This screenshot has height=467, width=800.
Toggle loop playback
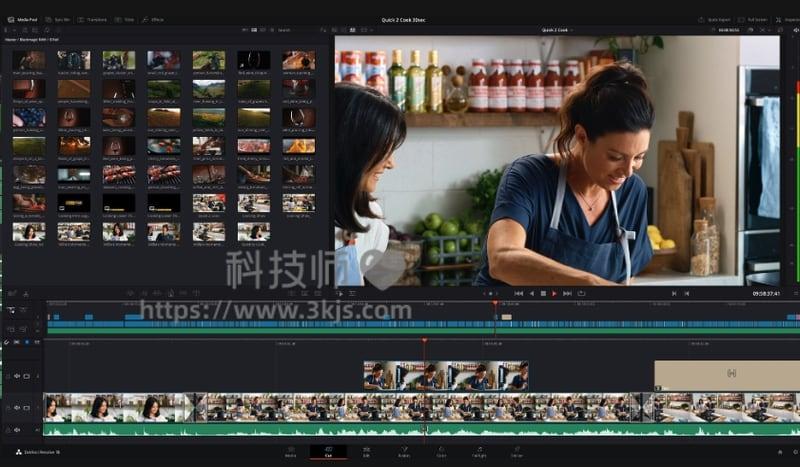581,293
